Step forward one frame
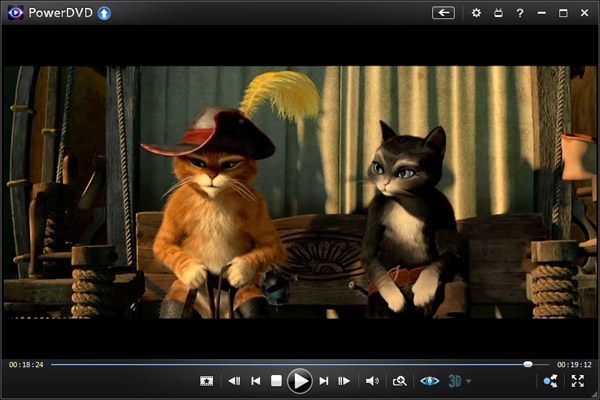The image size is (600, 400). [344, 381]
